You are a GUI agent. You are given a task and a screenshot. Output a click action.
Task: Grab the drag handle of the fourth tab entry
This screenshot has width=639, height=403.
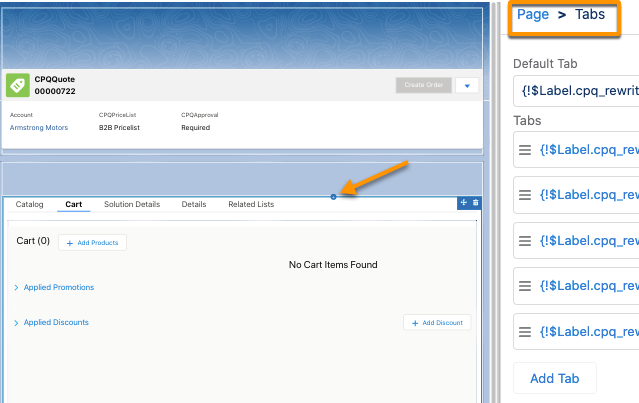[525, 286]
